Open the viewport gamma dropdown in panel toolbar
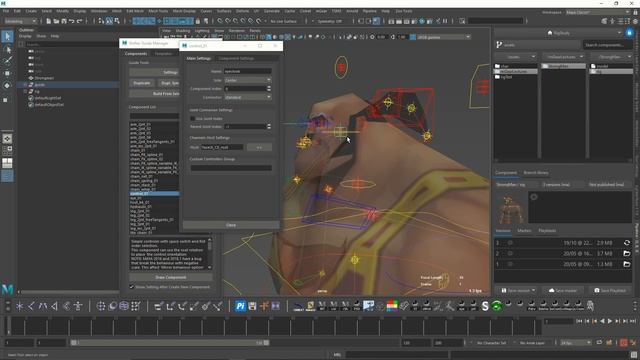Viewport: 640px width, 360px height. point(443,37)
